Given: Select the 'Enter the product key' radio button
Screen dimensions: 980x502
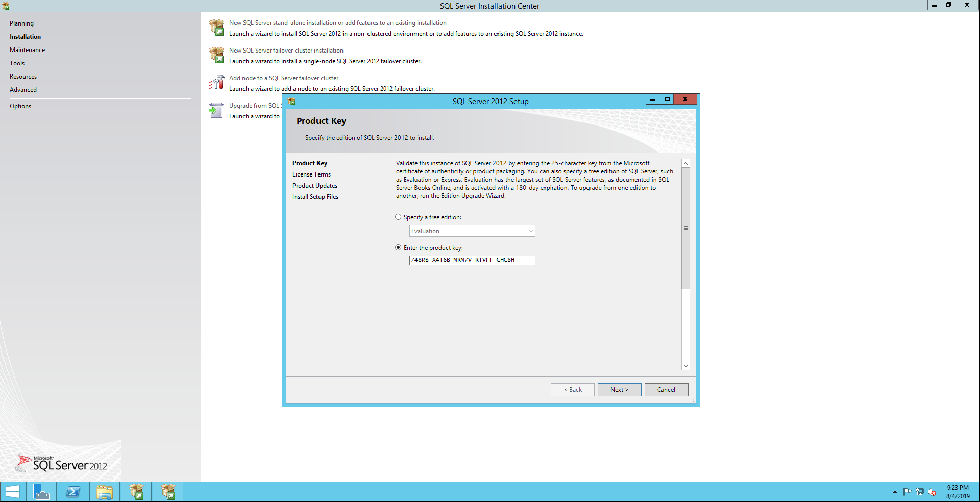Looking at the screenshot, I should pos(398,248).
